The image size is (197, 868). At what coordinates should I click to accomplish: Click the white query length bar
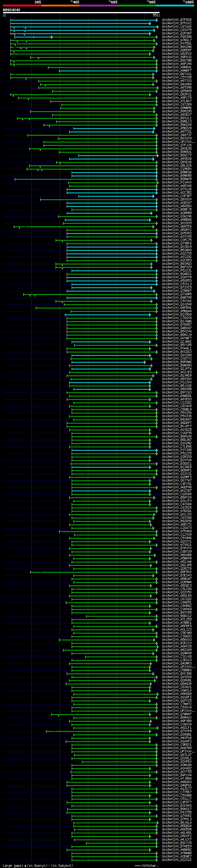[81, 13]
